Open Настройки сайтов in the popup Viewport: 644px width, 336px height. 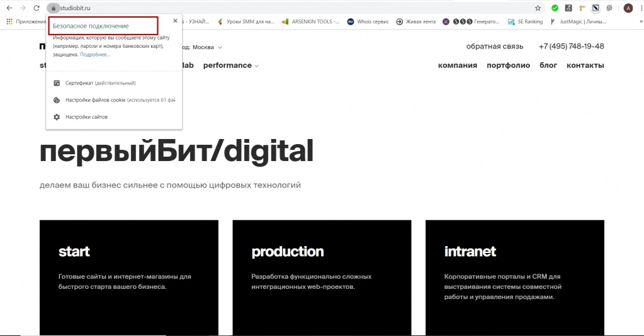[x=86, y=117]
